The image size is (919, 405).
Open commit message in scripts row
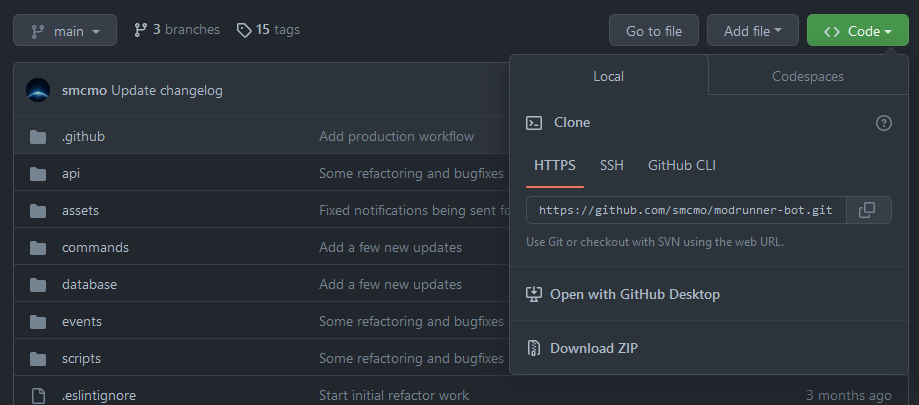click(x=411, y=358)
